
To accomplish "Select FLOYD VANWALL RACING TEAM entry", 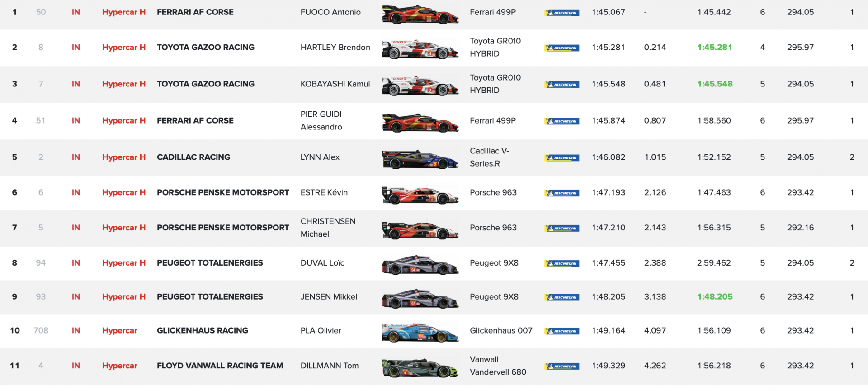I will tap(220, 366).
